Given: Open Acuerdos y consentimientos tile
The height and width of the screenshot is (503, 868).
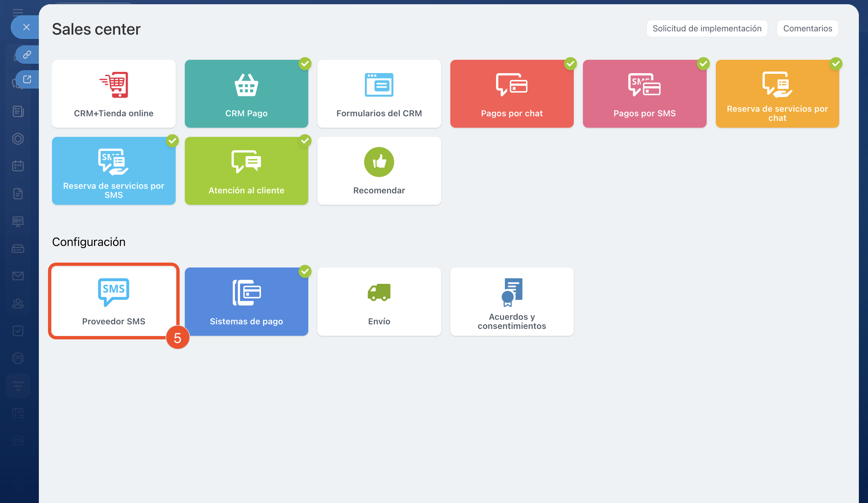Looking at the screenshot, I should (511, 301).
